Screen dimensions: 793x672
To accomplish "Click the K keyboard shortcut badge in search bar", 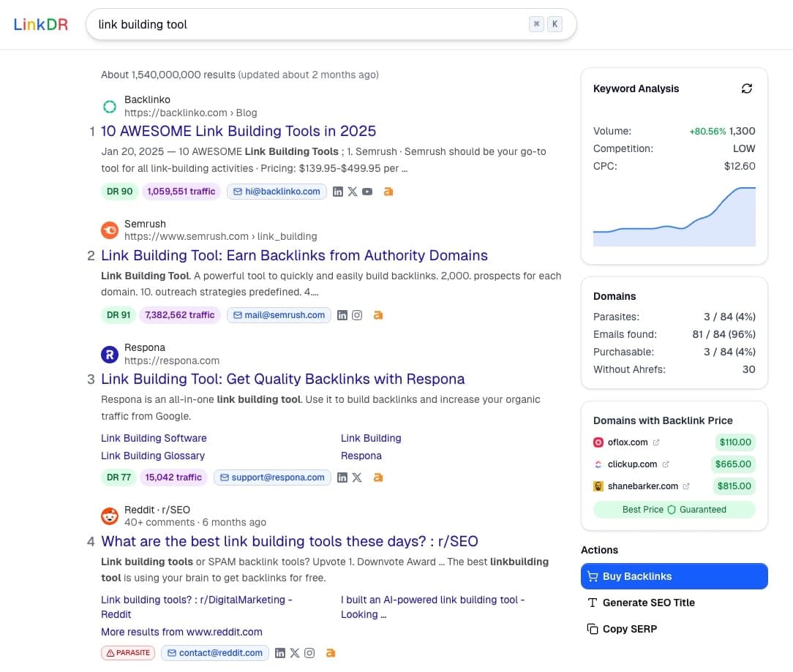I will 555,24.
